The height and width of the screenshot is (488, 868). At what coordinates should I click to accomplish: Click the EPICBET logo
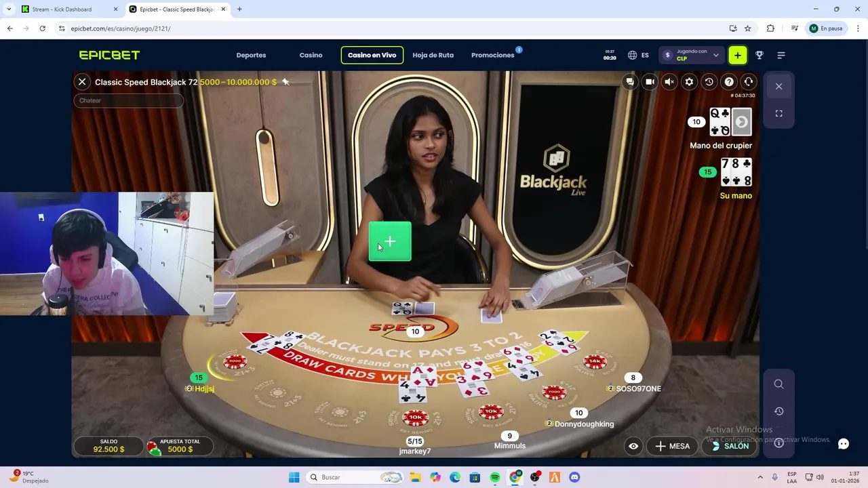pos(109,55)
